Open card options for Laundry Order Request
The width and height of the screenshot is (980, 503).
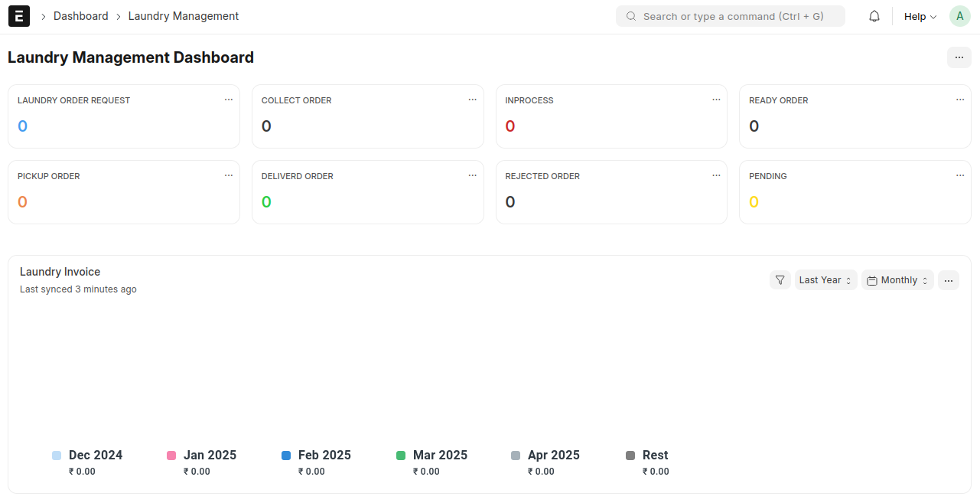coord(228,100)
